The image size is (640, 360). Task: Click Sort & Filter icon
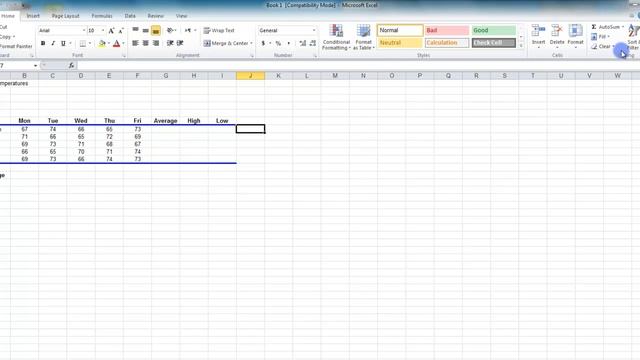(634, 31)
